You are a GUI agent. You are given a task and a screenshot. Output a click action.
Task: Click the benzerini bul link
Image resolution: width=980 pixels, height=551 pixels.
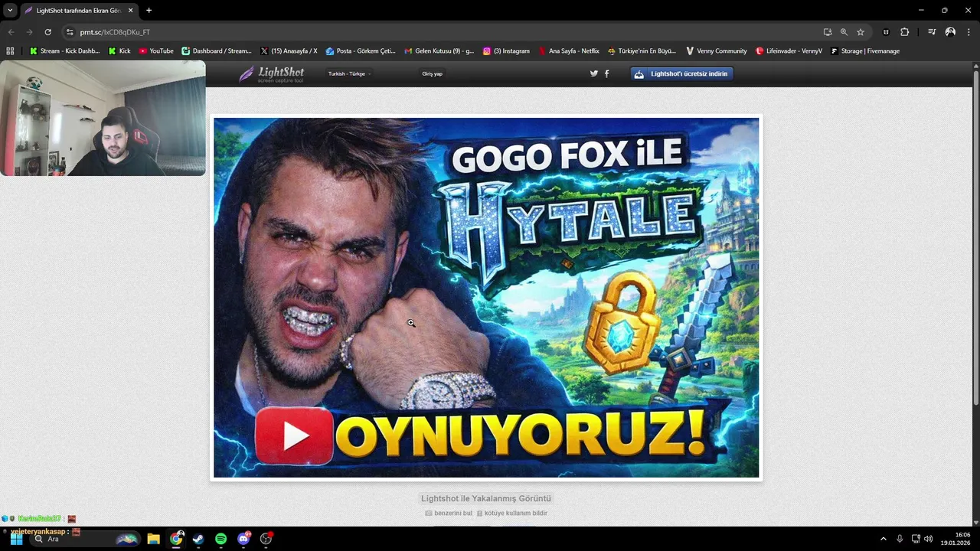click(x=449, y=514)
